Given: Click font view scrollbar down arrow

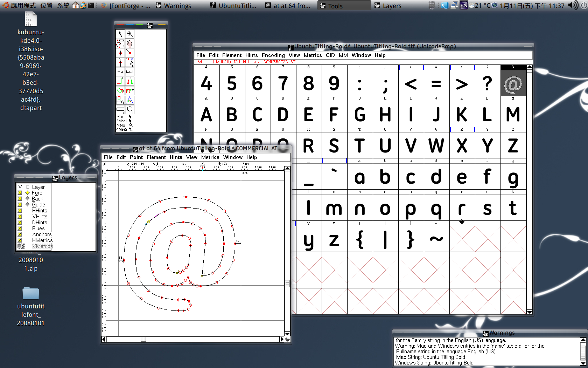Looking at the screenshot, I should [529, 312].
